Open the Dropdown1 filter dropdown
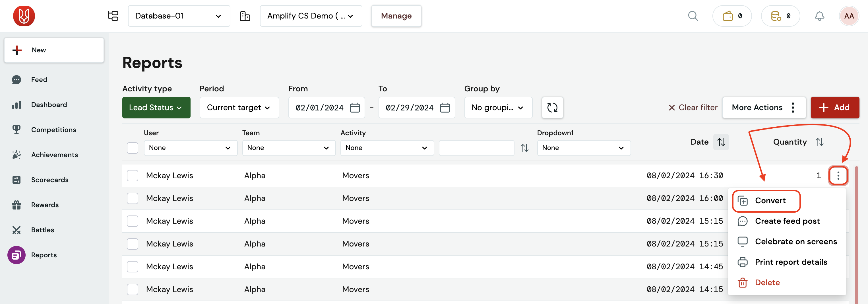Image resolution: width=868 pixels, height=304 pixels. pyautogui.click(x=584, y=148)
